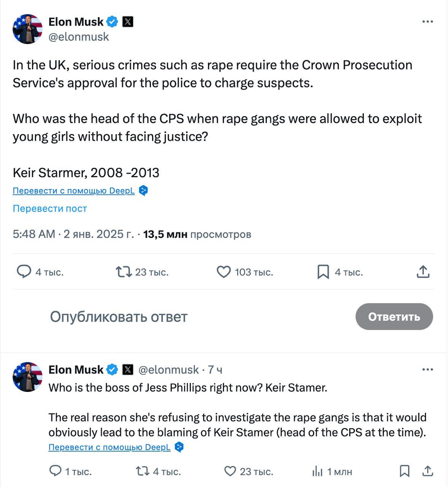Open the @elonmusk handle in the reply
The image size is (448, 487).
tap(168, 369)
